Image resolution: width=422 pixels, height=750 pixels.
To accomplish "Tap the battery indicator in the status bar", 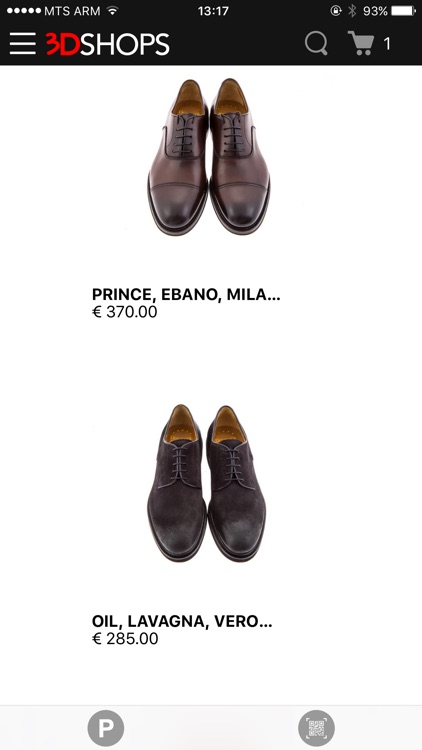I will point(403,11).
